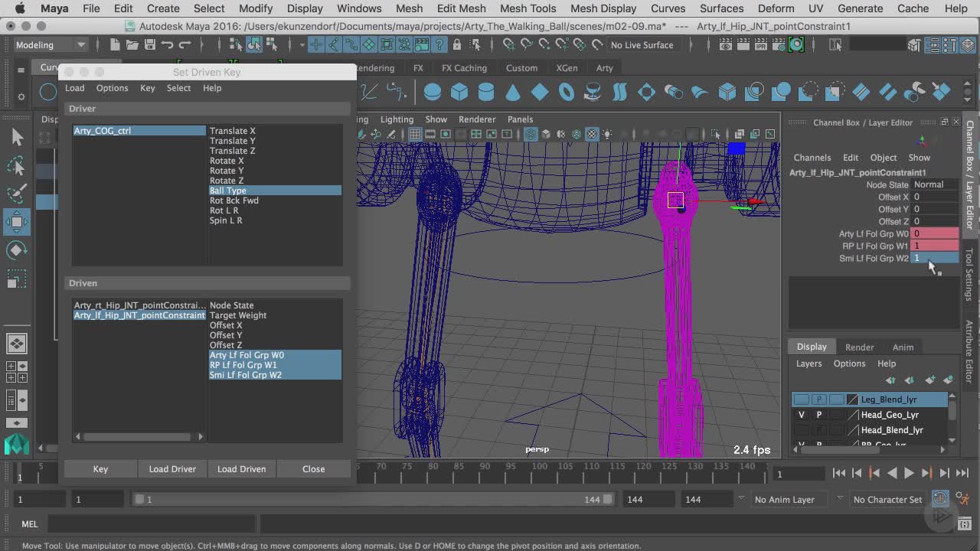Create a polygon cube from shelf
This screenshot has width=980, height=551.
[x=459, y=93]
